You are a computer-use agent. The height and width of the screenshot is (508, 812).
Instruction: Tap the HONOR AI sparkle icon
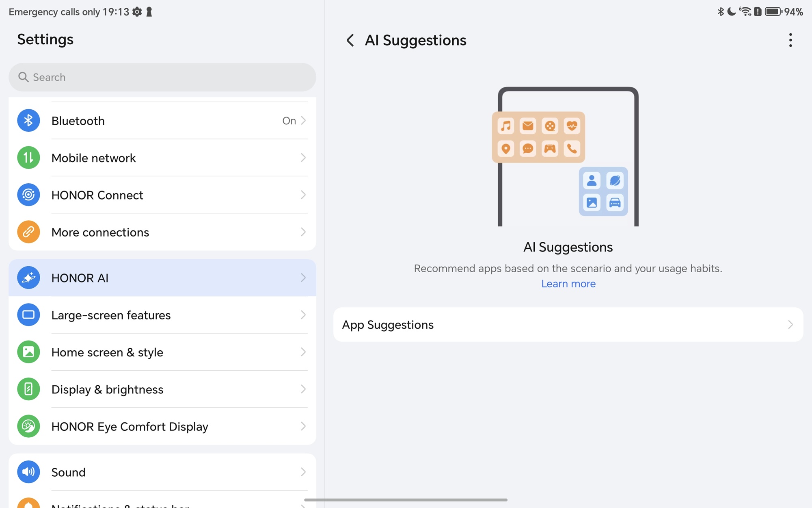tap(28, 278)
